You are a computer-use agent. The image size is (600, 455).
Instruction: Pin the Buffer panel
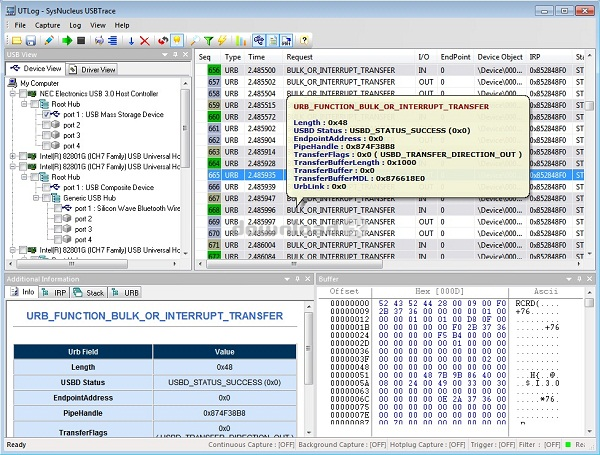(579, 279)
